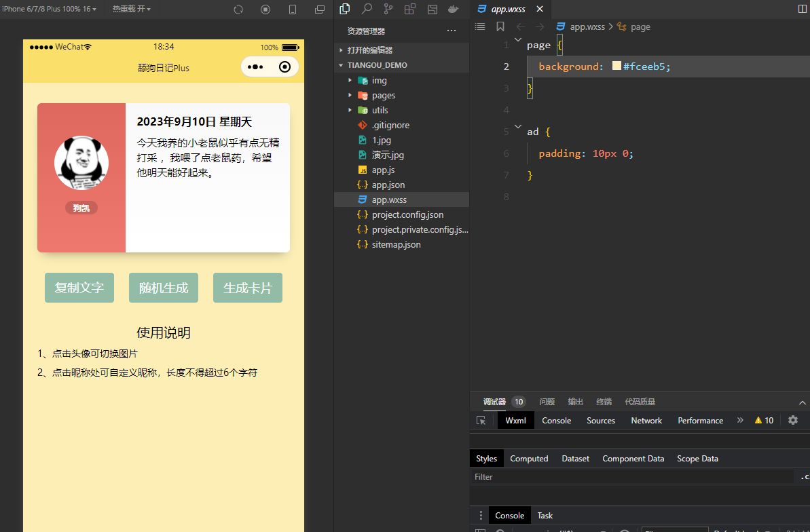Screen dimensions: 810x532
Task: Collapse the page rule fold chevron on line 1
Action: point(518,41)
